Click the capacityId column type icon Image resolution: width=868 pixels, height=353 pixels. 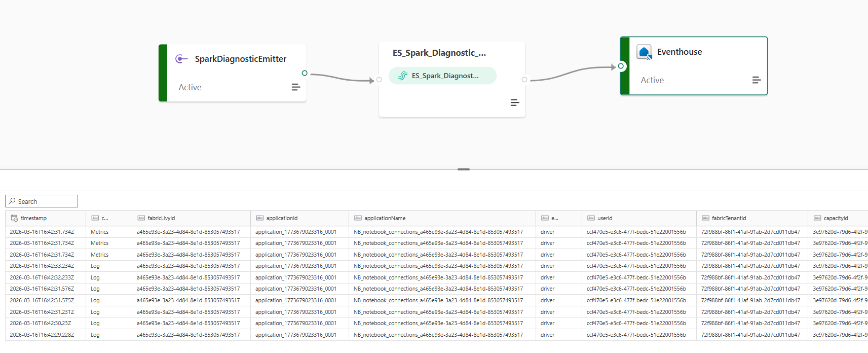click(x=817, y=218)
